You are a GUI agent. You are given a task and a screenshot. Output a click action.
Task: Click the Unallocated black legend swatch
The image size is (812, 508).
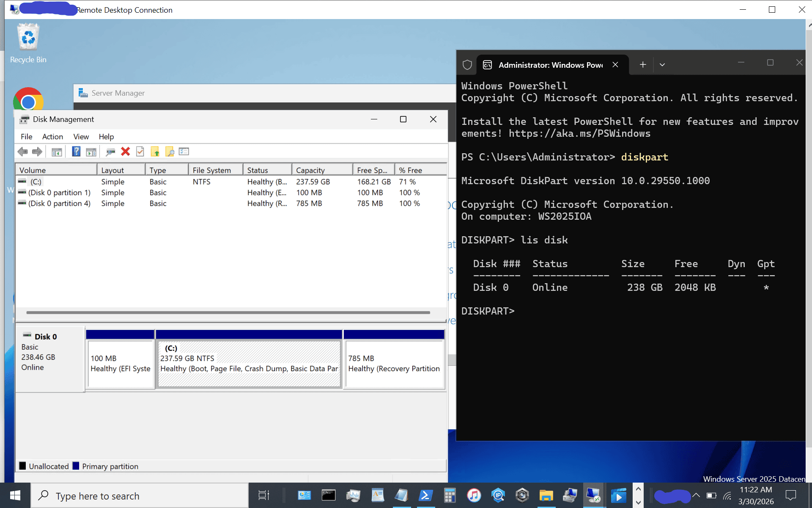tap(23, 466)
